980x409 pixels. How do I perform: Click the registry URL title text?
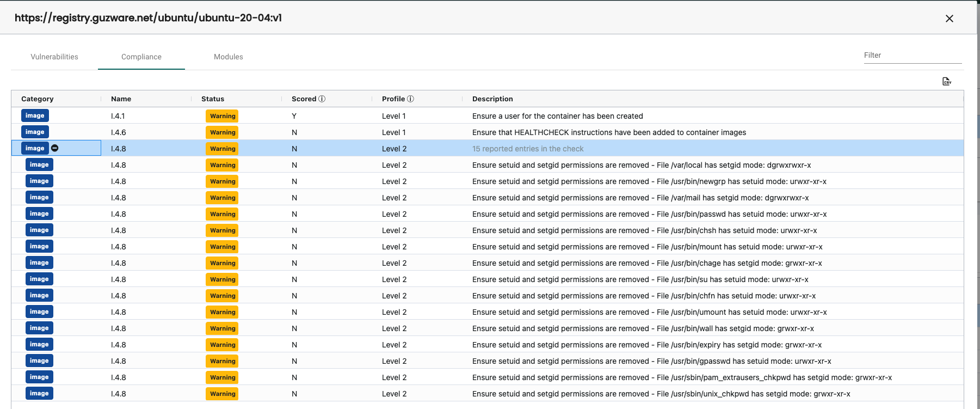tap(148, 18)
